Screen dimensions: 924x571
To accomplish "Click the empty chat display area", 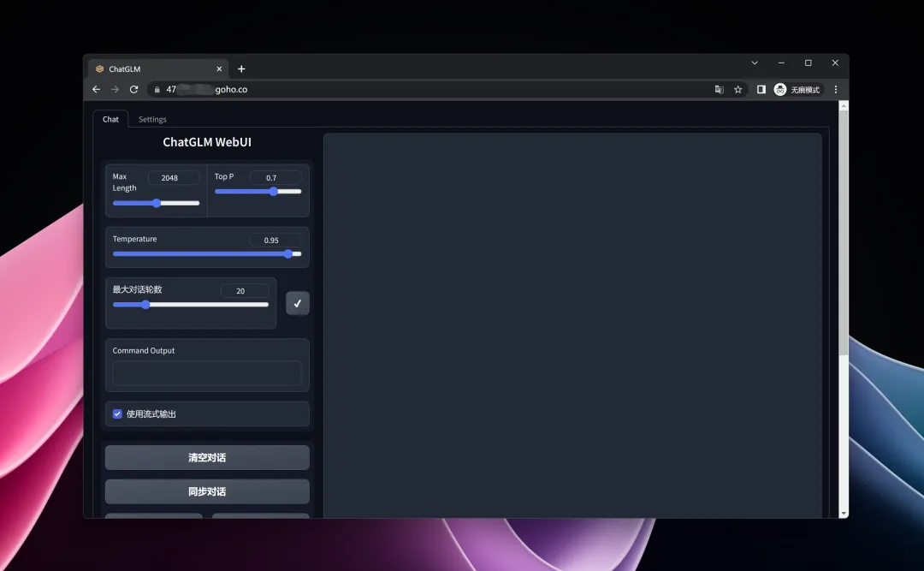I will click(x=572, y=325).
